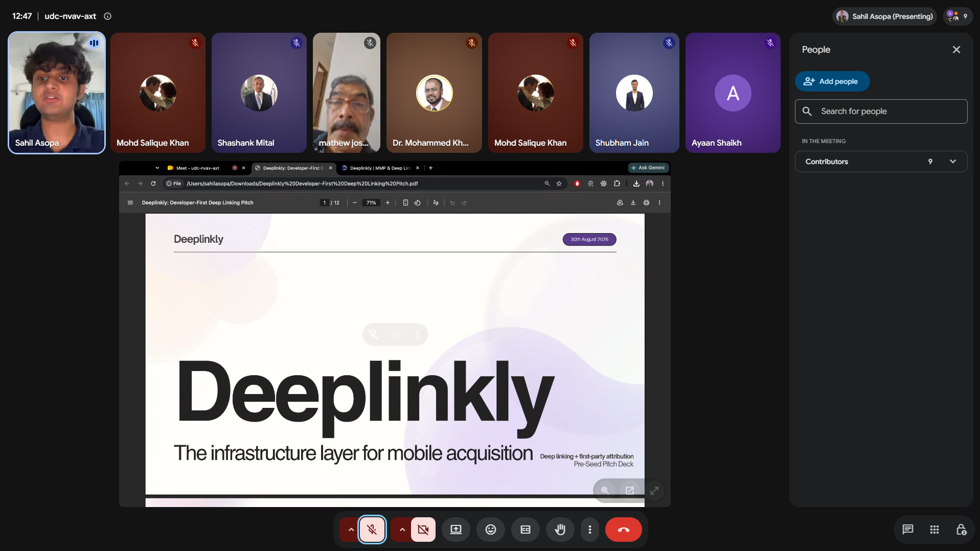Screen dimensions: 980x551
Task: Click PDF zoom out minus button
Action: [355, 203]
